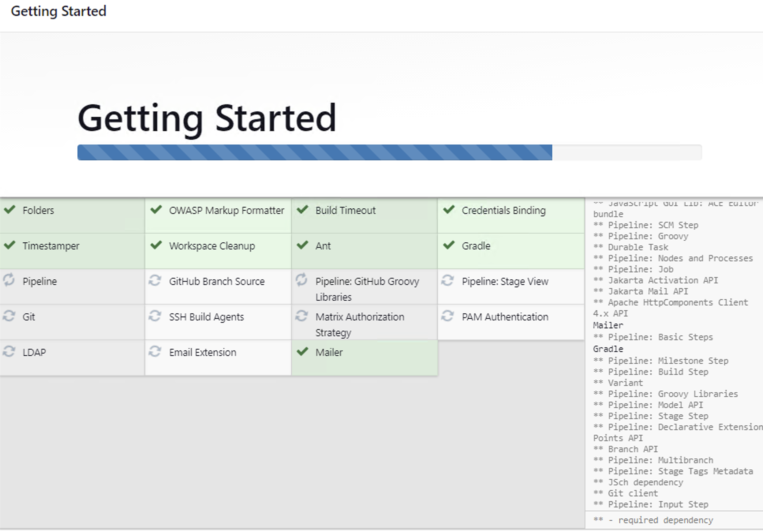This screenshot has height=532, width=763.
Task: Click the Getting Started title bar text
Action: tap(59, 11)
